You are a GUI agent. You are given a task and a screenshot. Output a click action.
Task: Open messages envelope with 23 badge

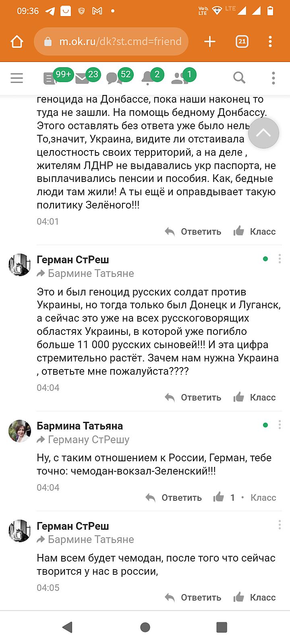pyautogui.click(x=83, y=78)
